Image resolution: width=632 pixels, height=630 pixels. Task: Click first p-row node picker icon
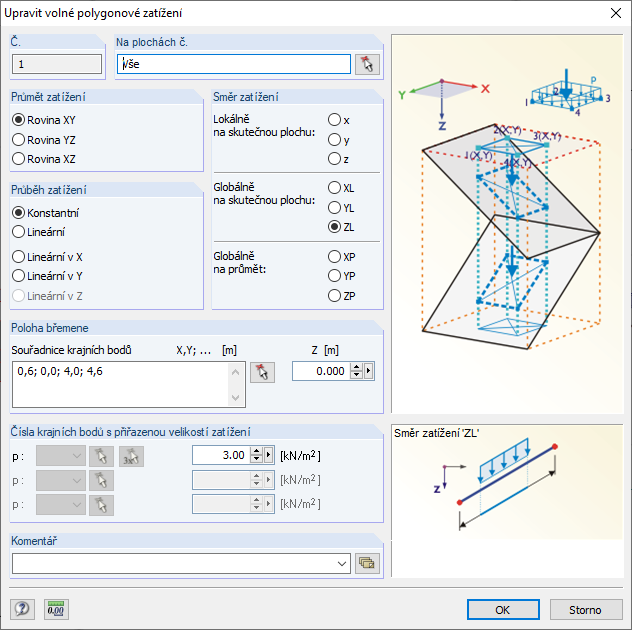pos(101,456)
